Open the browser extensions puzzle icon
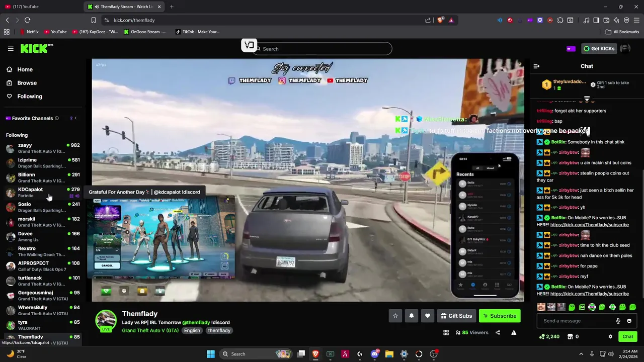Screen dimensions: 644x362 (560, 20)
